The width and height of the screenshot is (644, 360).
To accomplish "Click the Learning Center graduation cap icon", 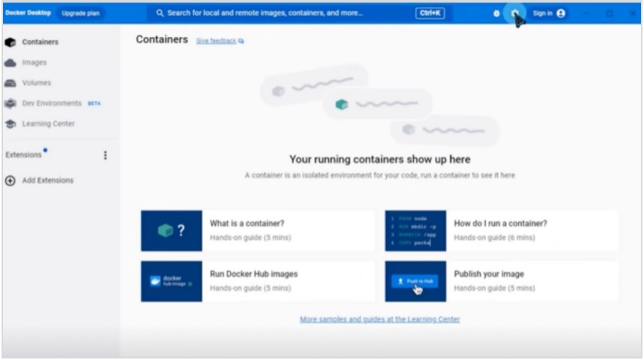I will coord(11,124).
